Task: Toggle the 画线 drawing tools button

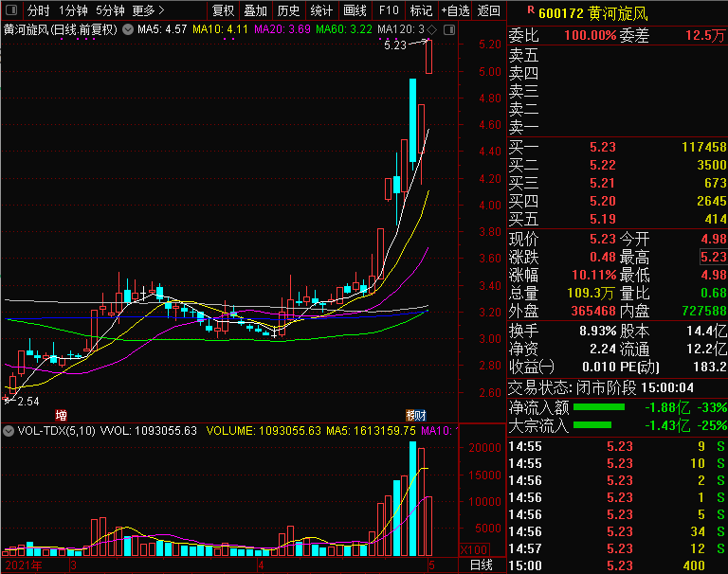Action: 355,10
